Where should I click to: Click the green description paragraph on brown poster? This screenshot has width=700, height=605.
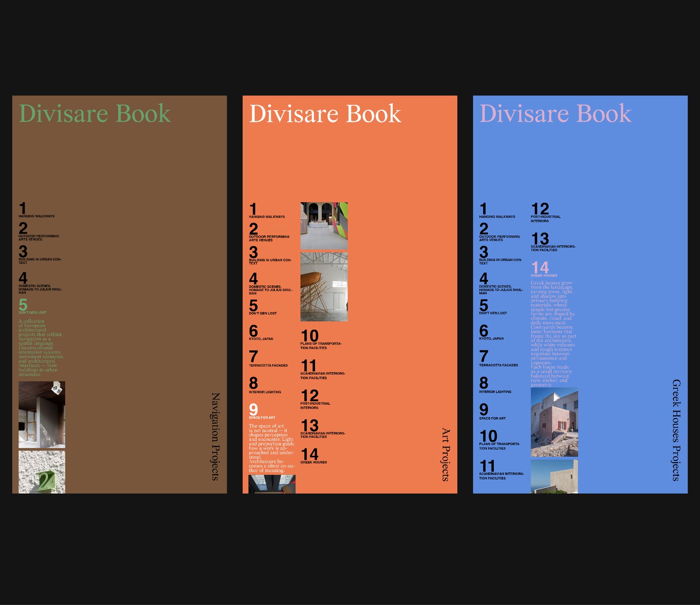point(41,347)
